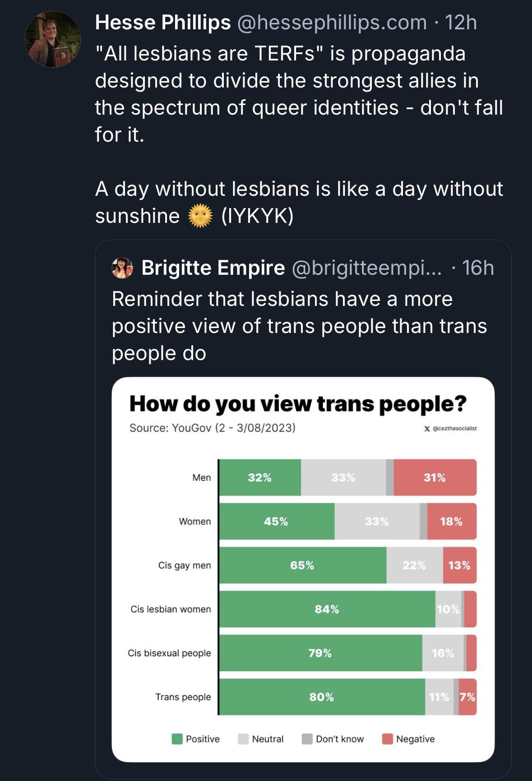Viewport: 532px width, 781px height.
Task: Open the quoted post text
Action: (299, 326)
